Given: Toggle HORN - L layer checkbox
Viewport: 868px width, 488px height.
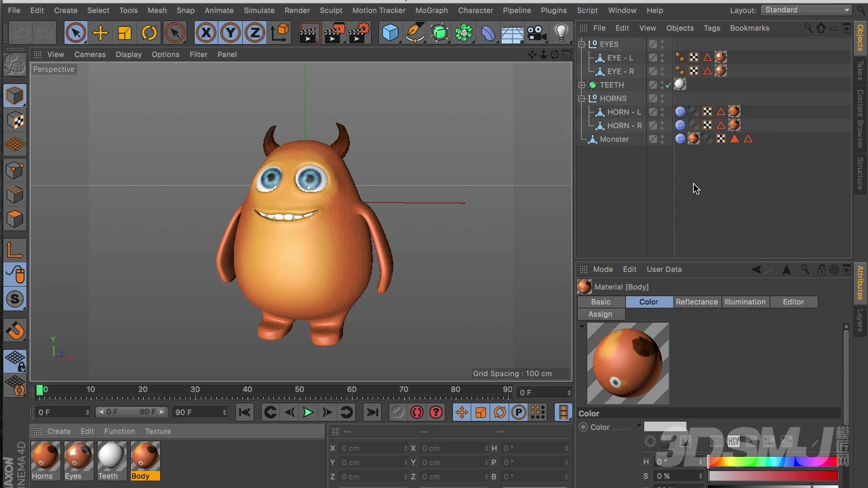Looking at the screenshot, I should pos(653,112).
